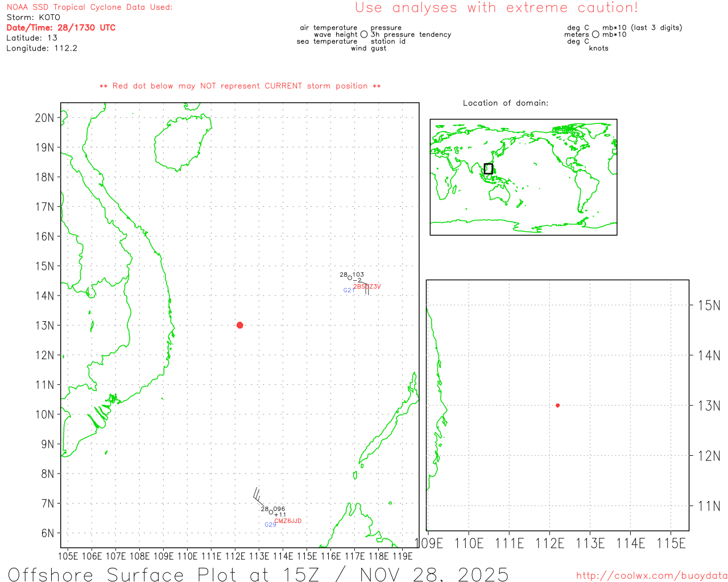Click the wind barb above station CMZ6JJD
The height and width of the screenshot is (582, 728).
(258, 496)
